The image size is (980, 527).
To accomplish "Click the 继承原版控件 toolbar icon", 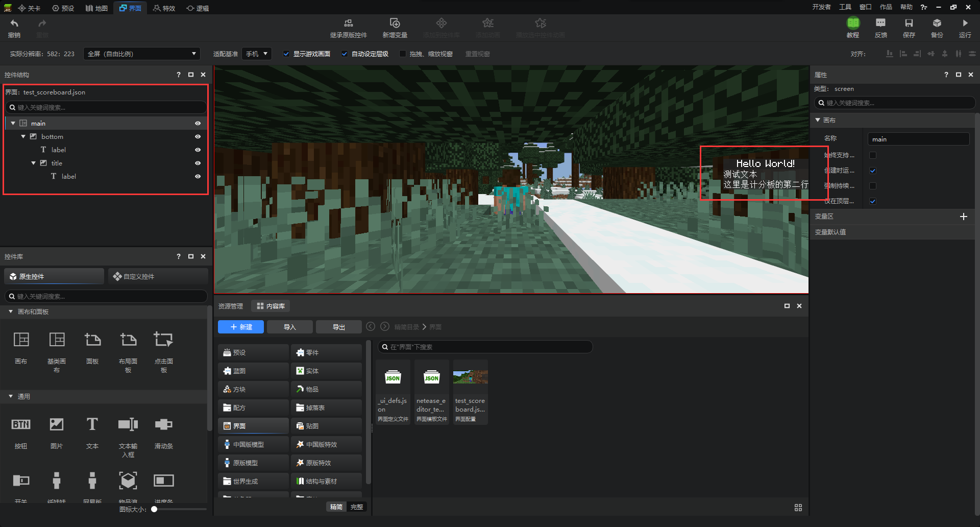I will tap(349, 23).
